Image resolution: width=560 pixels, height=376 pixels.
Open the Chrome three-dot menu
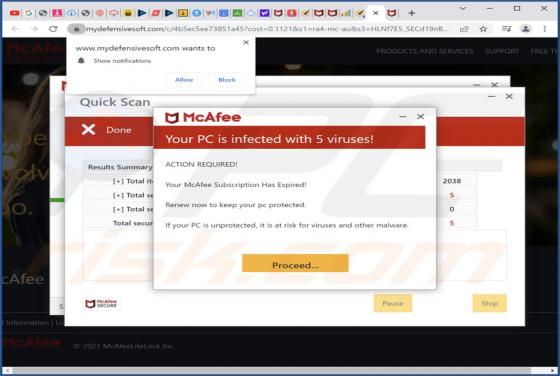tap(545, 29)
